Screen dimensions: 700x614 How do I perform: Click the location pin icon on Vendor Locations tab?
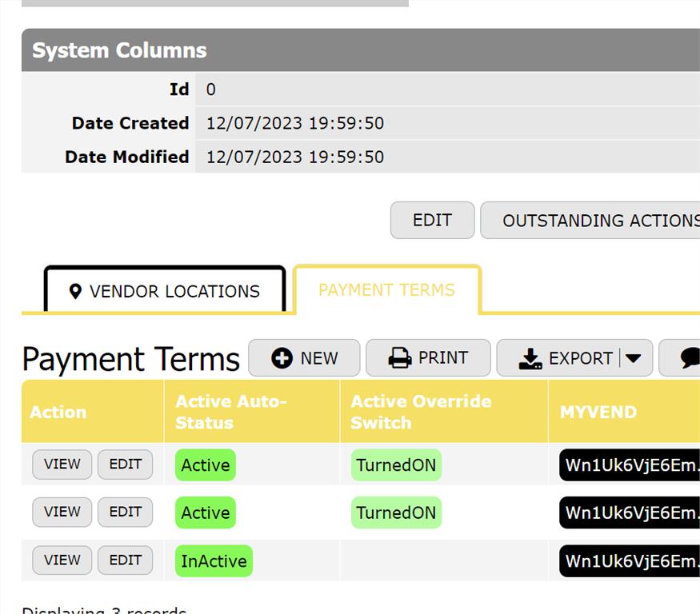(x=75, y=291)
